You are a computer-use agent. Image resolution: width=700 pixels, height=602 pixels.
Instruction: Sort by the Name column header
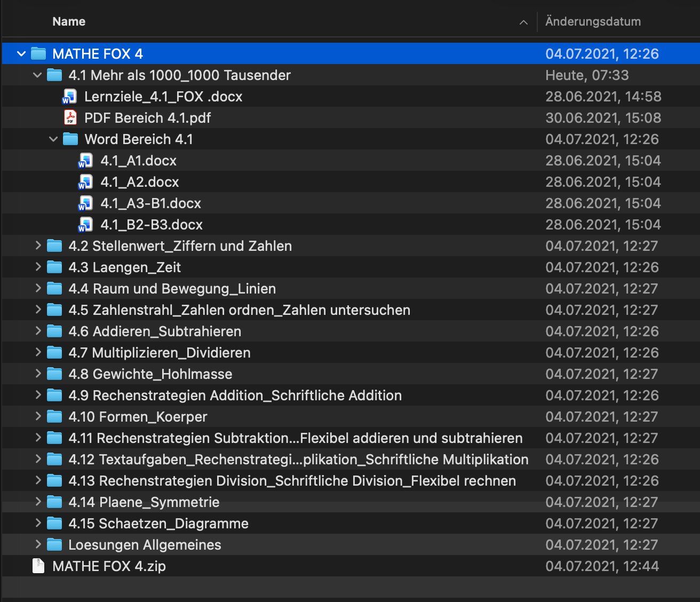(x=69, y=21)
